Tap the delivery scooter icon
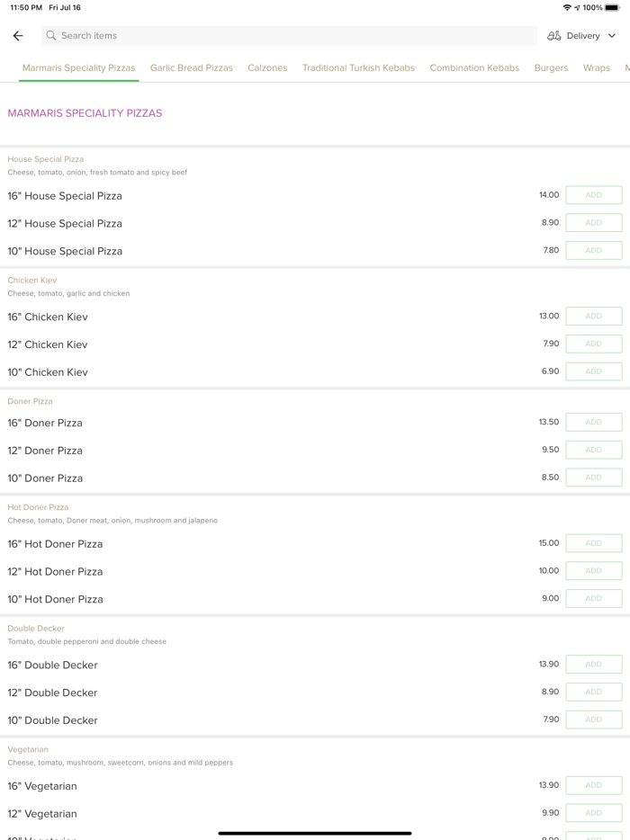630x840 pixels. [x=554, y=36]
